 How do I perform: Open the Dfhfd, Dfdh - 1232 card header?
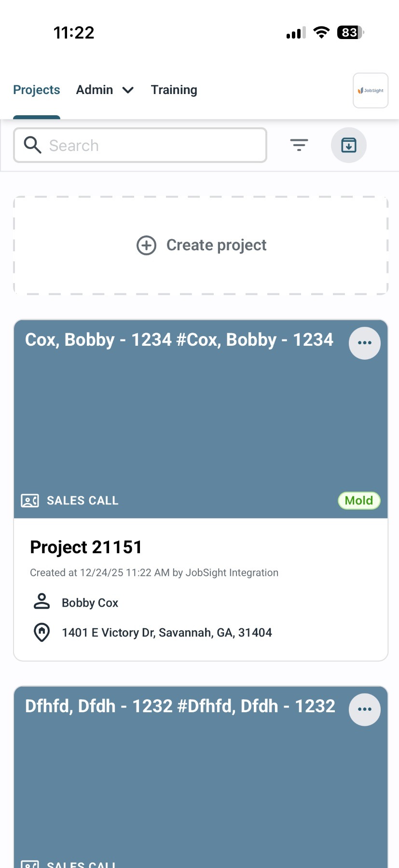coord(180,706)
